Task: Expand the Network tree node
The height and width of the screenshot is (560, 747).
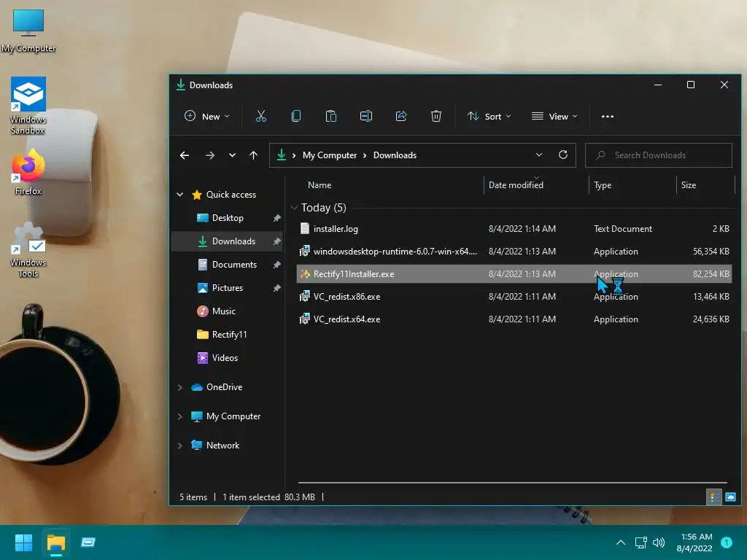Action: [x=180, y=446]
